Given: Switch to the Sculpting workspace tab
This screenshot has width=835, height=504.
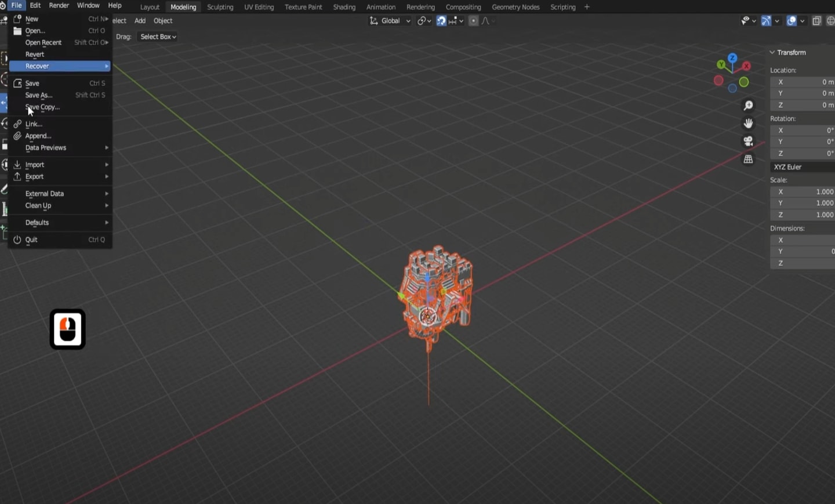Looking at the screenshot, I should pos(220,7).
